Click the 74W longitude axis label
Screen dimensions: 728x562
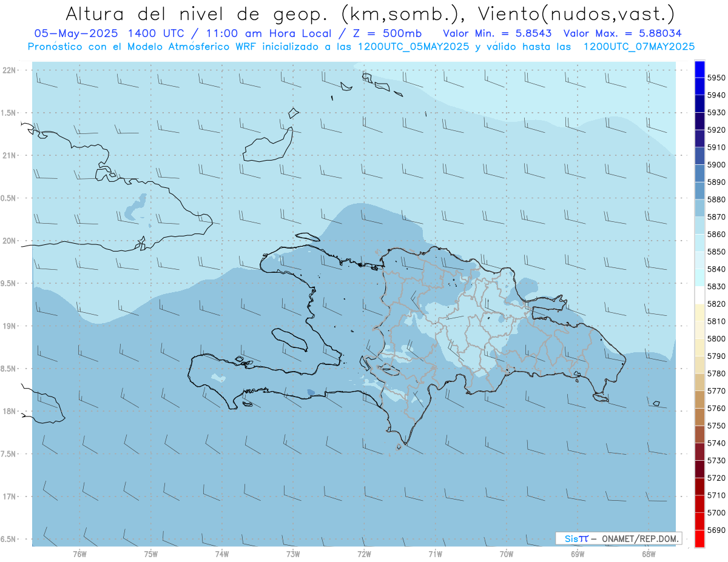[221, 554]
